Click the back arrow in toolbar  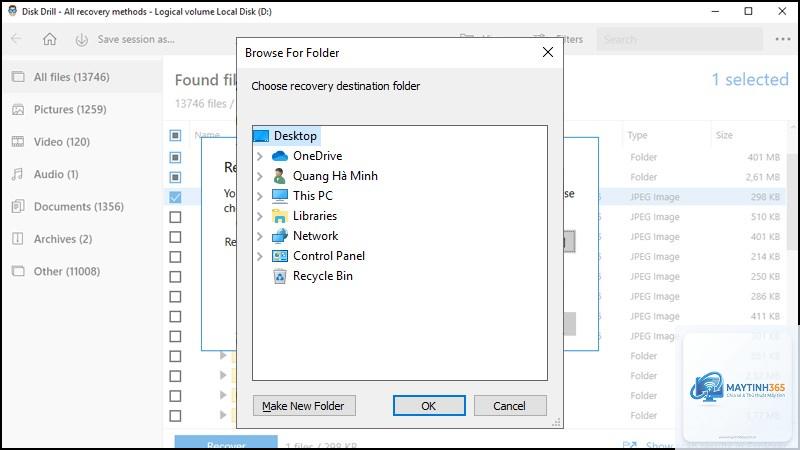16,39
